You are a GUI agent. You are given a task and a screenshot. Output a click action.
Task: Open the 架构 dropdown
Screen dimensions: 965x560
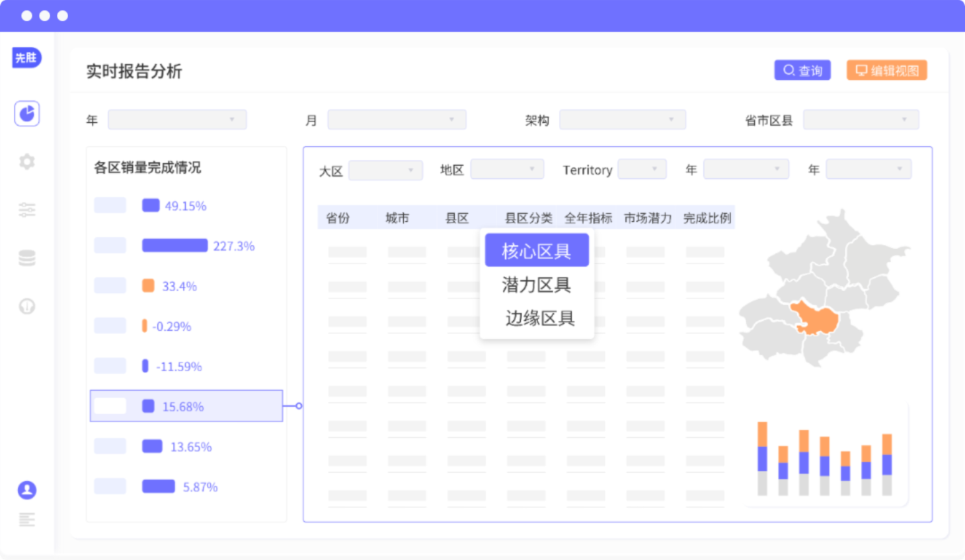click(622, 120)
